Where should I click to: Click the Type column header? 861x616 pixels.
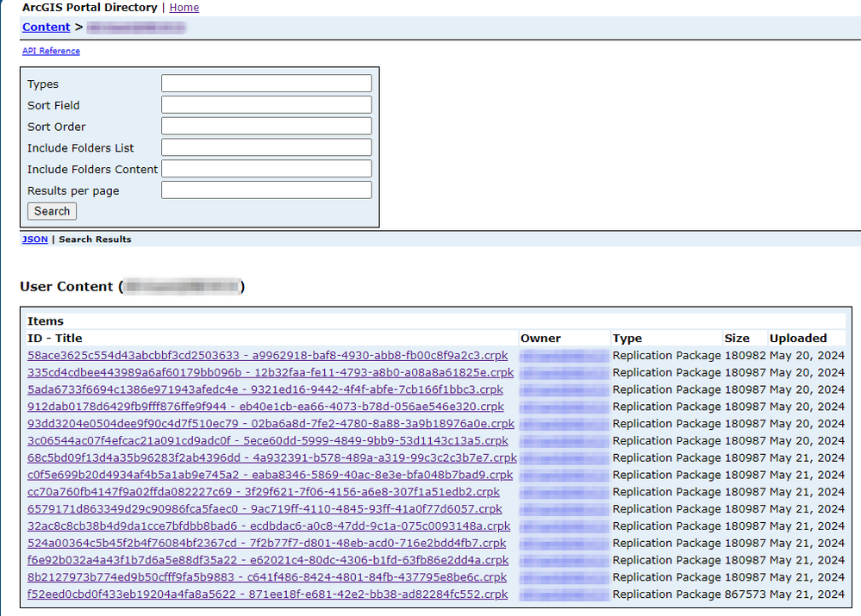tap(627, 339)
